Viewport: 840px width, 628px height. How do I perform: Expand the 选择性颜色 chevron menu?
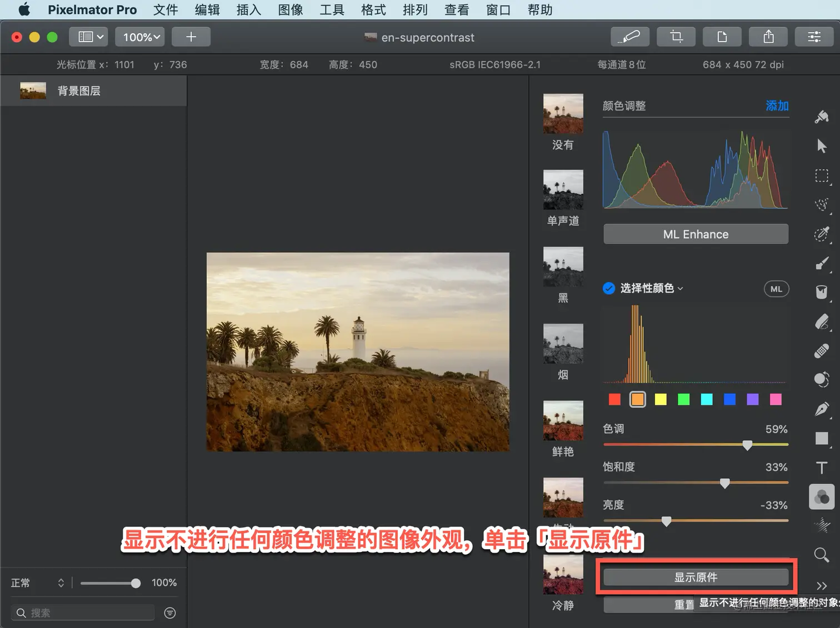pos(681,289)
